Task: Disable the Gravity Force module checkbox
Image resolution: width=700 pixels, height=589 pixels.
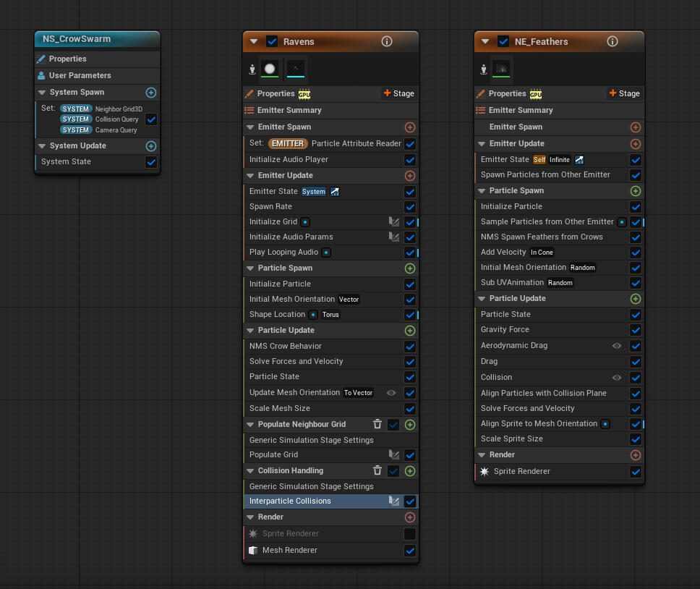Action: tap(636, 330)
